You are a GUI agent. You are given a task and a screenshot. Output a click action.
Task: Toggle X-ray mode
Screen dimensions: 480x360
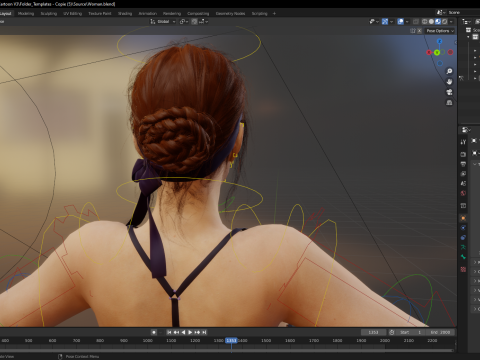(x=416, y=22)
